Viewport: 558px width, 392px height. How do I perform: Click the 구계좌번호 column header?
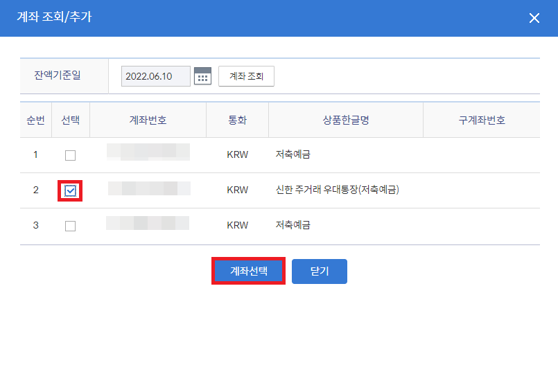click(x=482, y=120)
